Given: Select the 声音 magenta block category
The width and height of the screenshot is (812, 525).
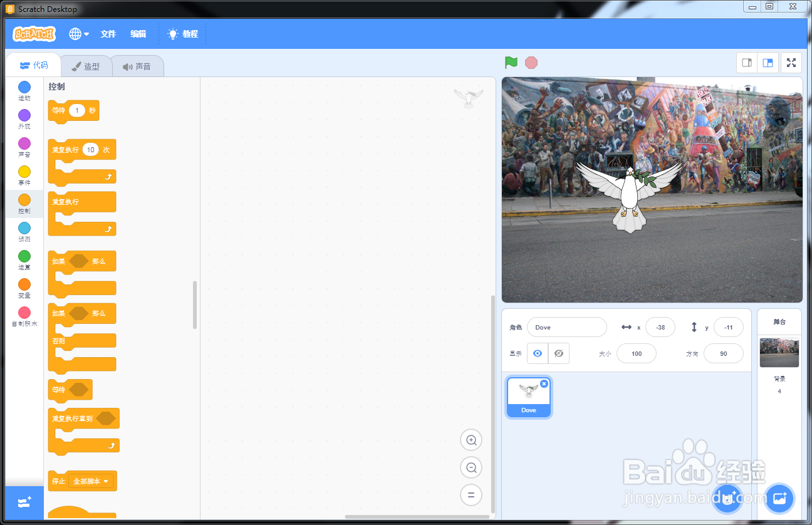Looking at the screenshot, I should click(24, 147).
